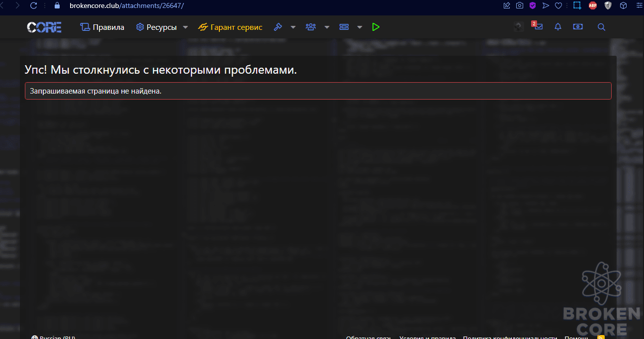Open the Russian (RU) language chooser
This screenshot has width=644, height=339.
(x=53, y=337)
